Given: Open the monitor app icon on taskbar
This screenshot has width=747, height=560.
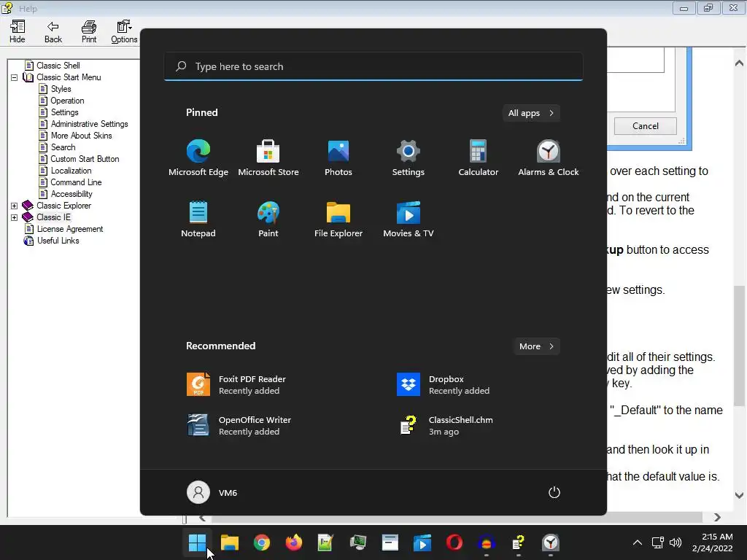Looking at the screenshot, I should 357,542.
